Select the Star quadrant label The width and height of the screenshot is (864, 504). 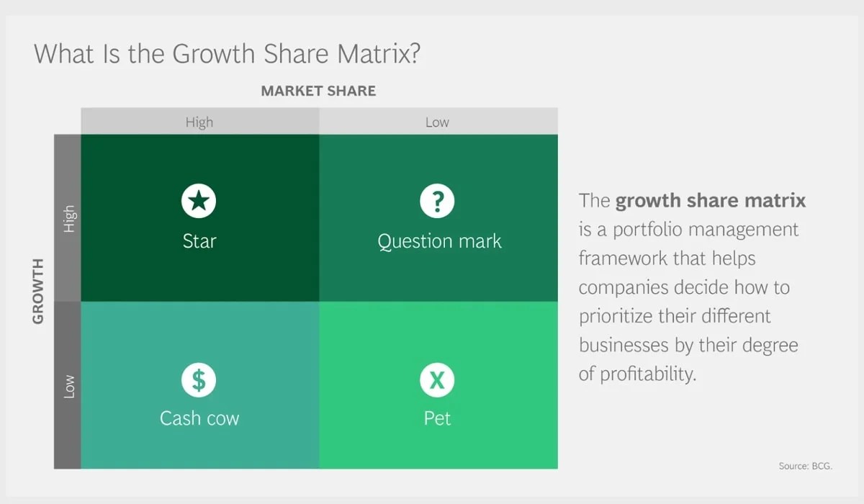(x=199, y=240)
